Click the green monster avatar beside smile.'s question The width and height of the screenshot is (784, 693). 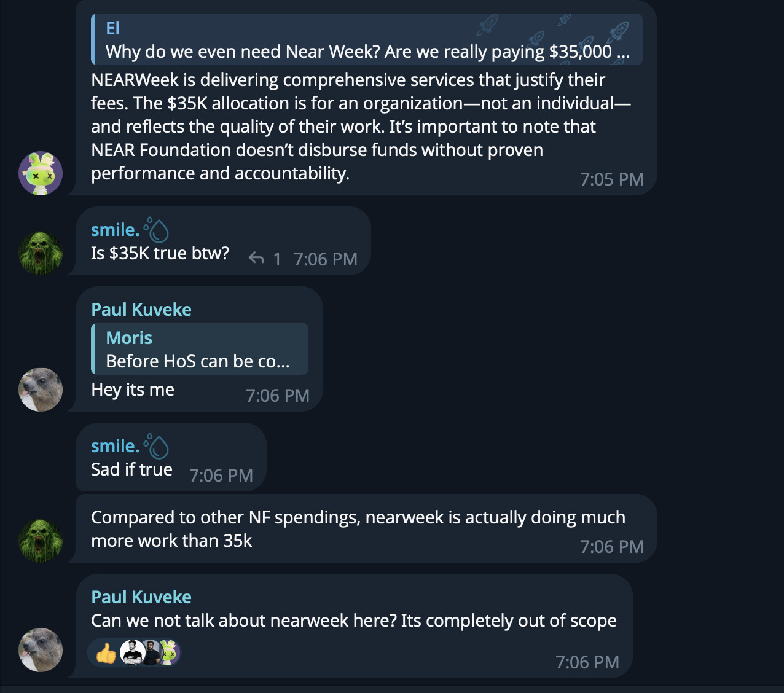point(41,253)
